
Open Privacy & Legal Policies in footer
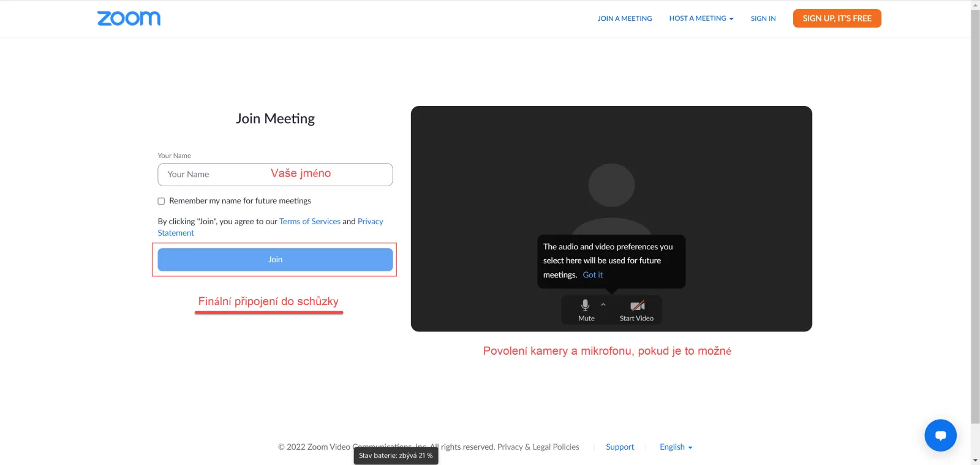(x=538, y=447)
